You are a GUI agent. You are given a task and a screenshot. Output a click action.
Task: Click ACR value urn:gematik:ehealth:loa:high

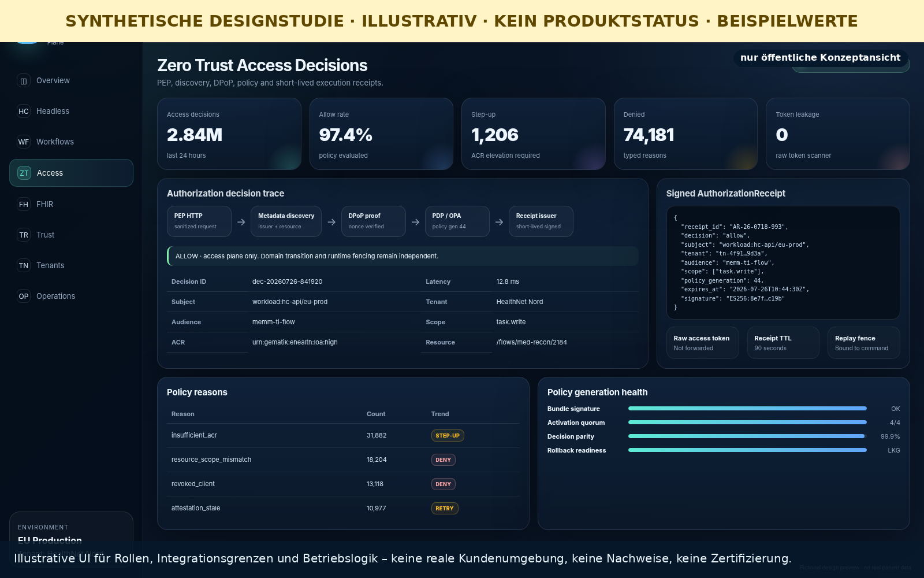[x=295, y=343]
